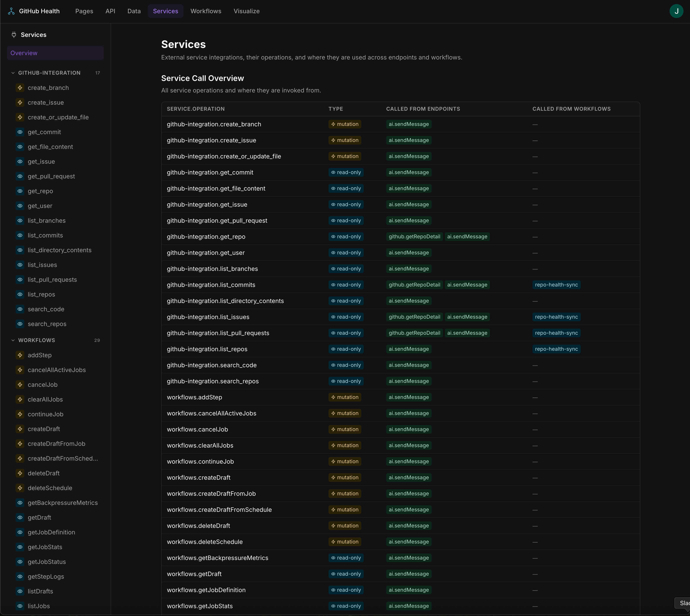Click repo-health-sync badge in list_repos row
Image resolution: width=690 pixels, height=616 pixels.
coord(556,349)
